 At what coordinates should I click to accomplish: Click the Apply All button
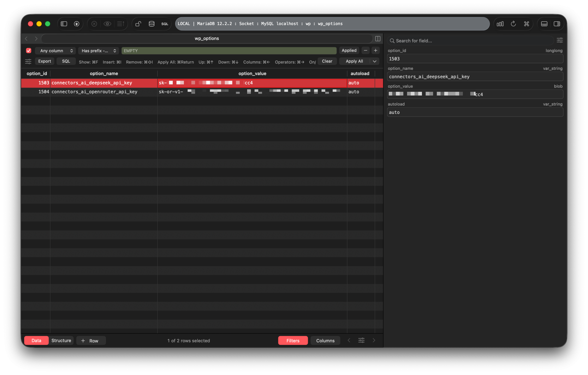tap(354, 61)
